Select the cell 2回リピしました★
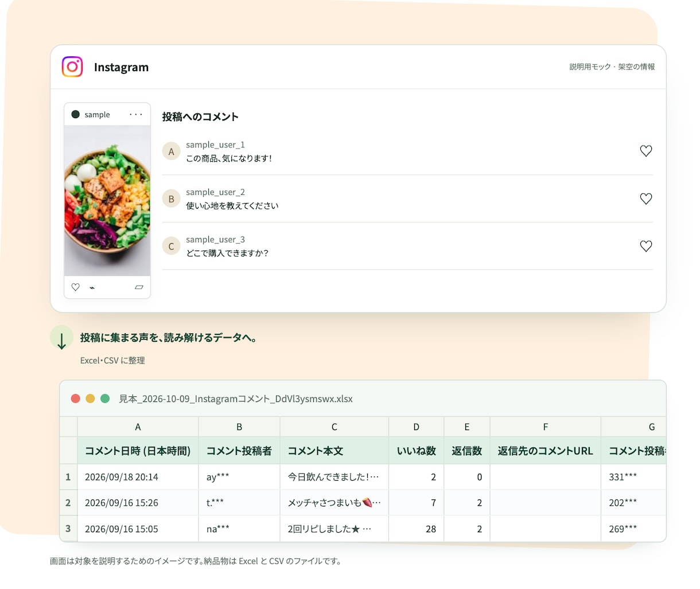Viewport: 700px width, 589px height. tap(335, 529)
